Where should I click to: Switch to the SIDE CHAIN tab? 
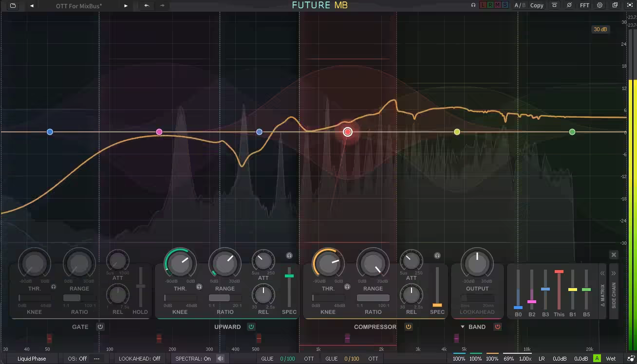point(614,294)
